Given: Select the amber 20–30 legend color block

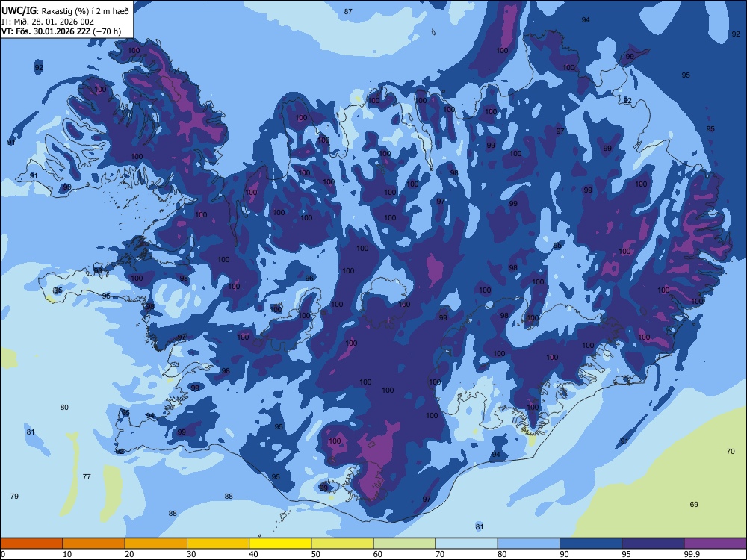Looking at the screenshot, I should click(x=156, y=544).
